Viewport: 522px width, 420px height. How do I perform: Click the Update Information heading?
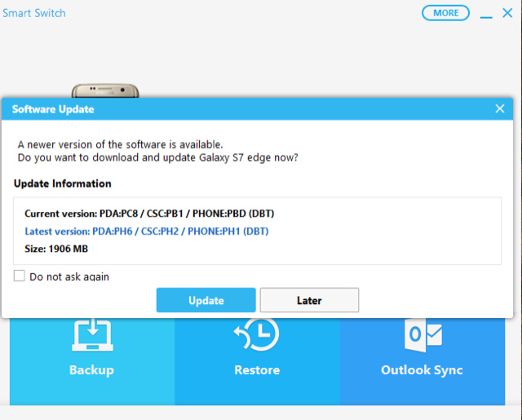pos(63,183)
